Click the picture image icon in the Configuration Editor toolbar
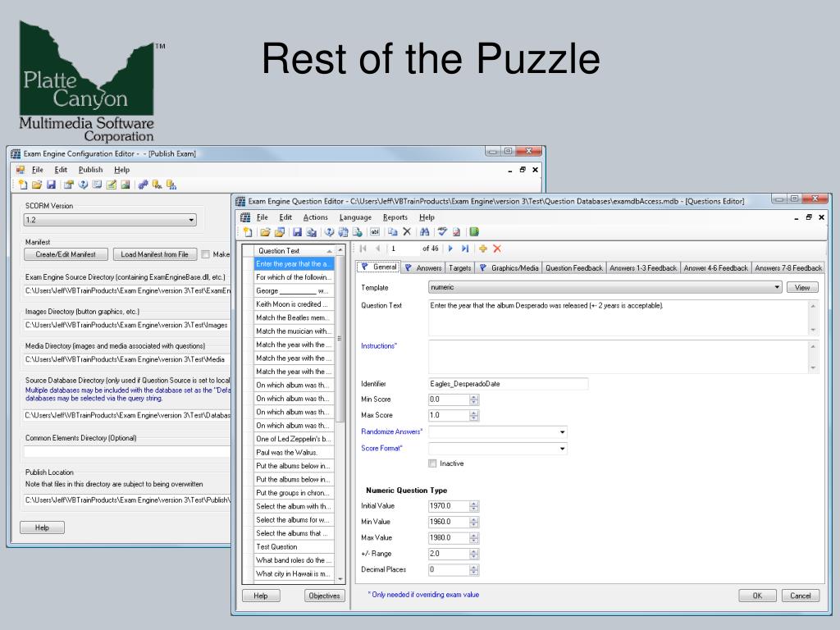The width and height of the screenshot is (840, 630). (126, 185)
